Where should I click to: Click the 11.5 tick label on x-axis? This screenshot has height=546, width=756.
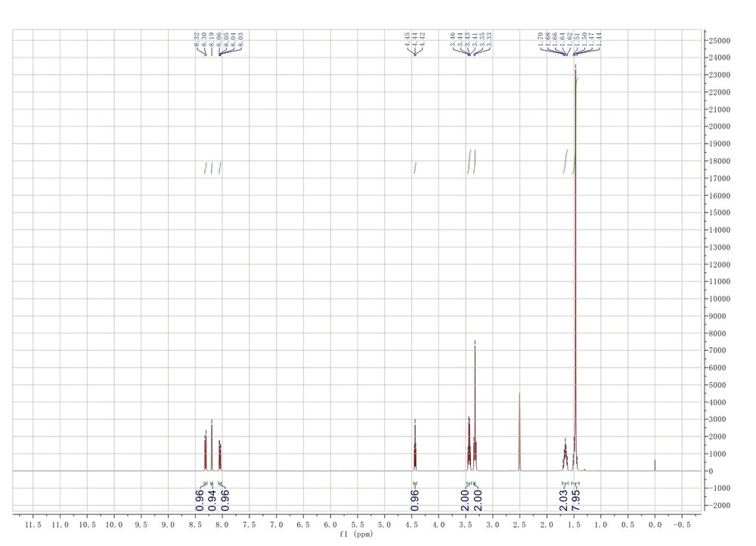[33, 524]
